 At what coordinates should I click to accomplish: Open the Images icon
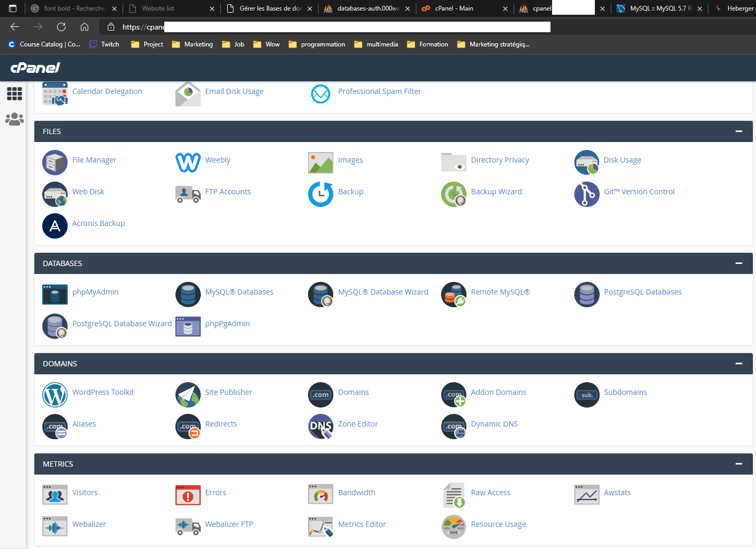click(321, 163)
